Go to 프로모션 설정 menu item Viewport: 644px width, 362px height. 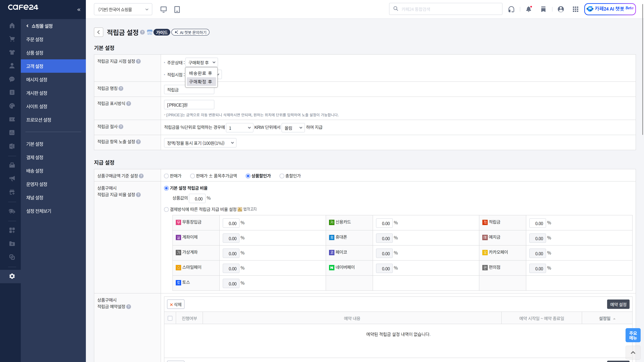(39, 120)
